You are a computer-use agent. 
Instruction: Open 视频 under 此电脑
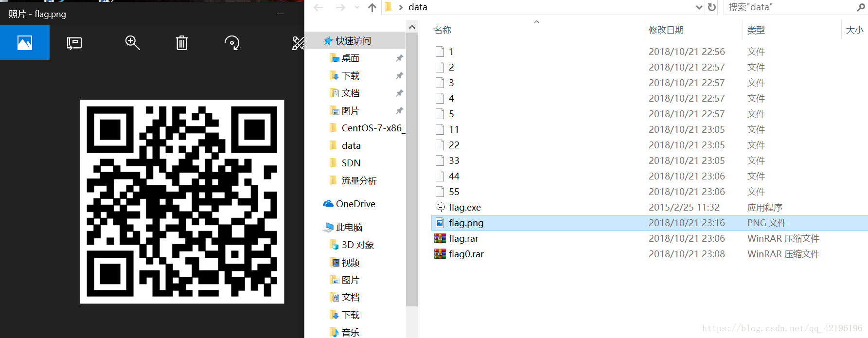[351, 263]
